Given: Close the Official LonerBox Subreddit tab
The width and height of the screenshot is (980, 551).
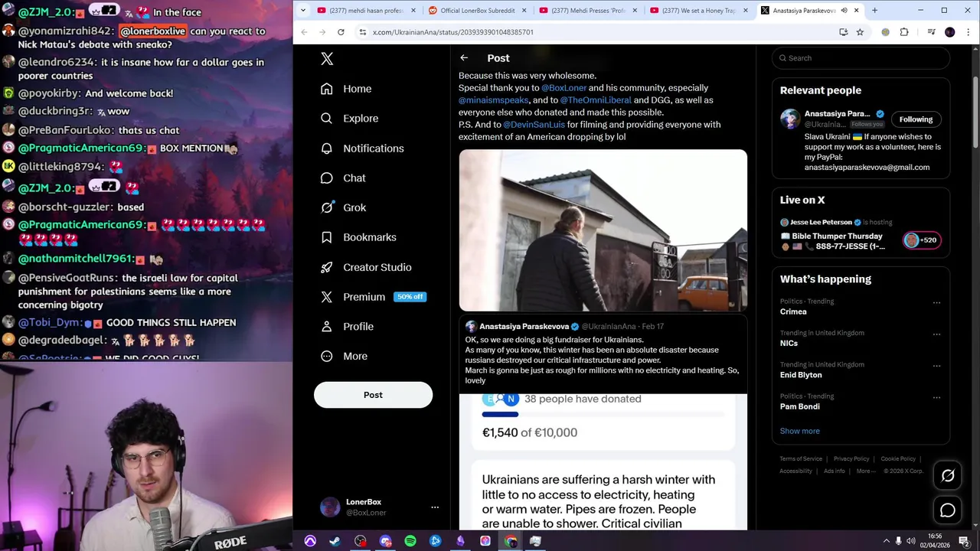Looking at the screenshot, I should point(524,11).
